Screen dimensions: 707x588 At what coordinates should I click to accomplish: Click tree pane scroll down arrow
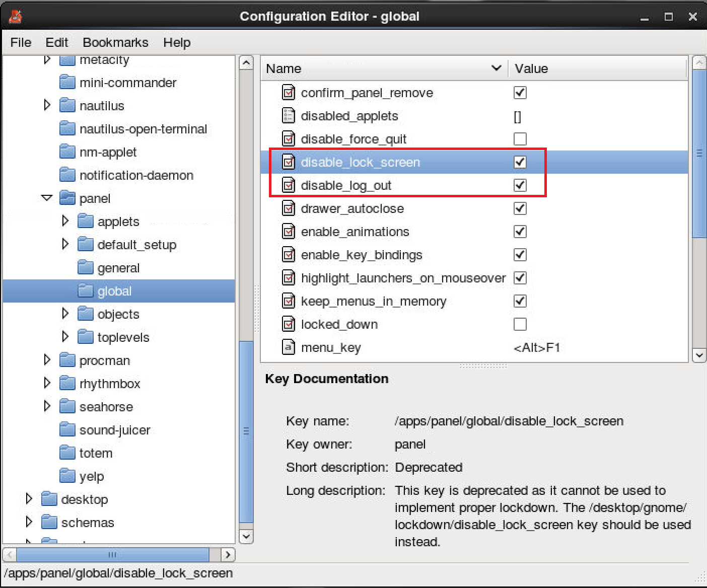(x=246, y=537)
